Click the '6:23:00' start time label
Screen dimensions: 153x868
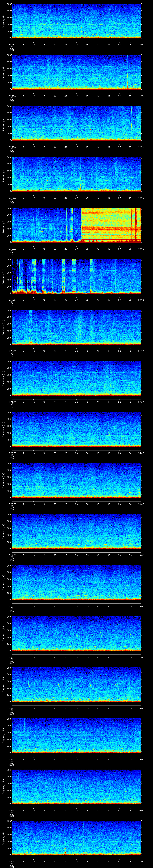point(12,504)
